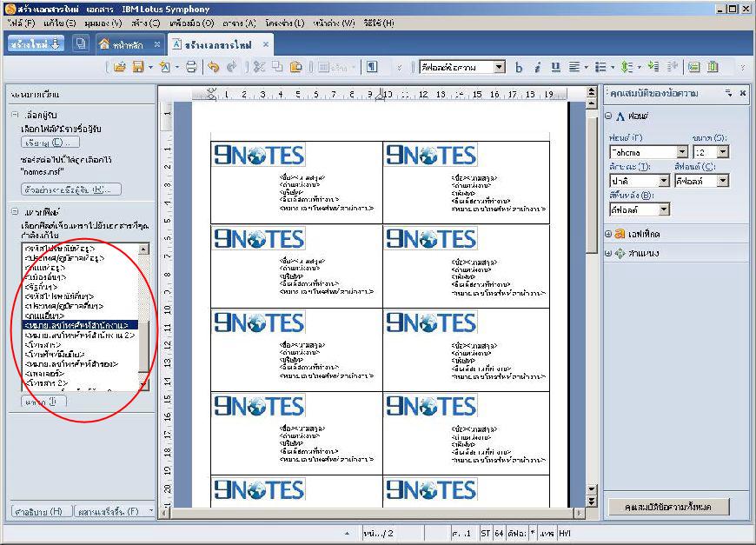Open the แก้ไข (E) Edit menu
Screen dimensions: 756x545
(60, 23)
